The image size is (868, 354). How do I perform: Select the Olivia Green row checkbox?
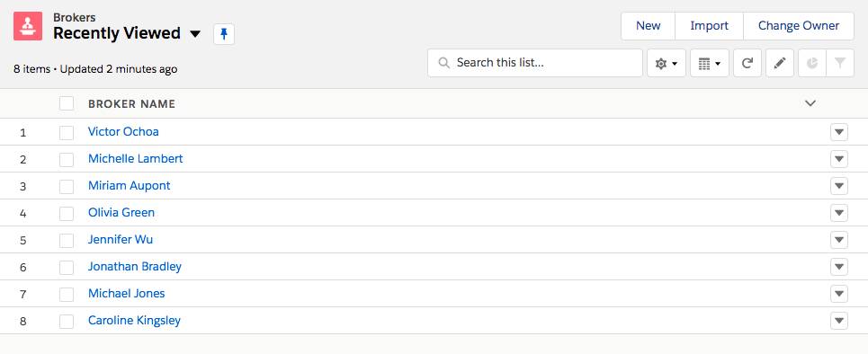pyautogui.click(x=67, y=214)
